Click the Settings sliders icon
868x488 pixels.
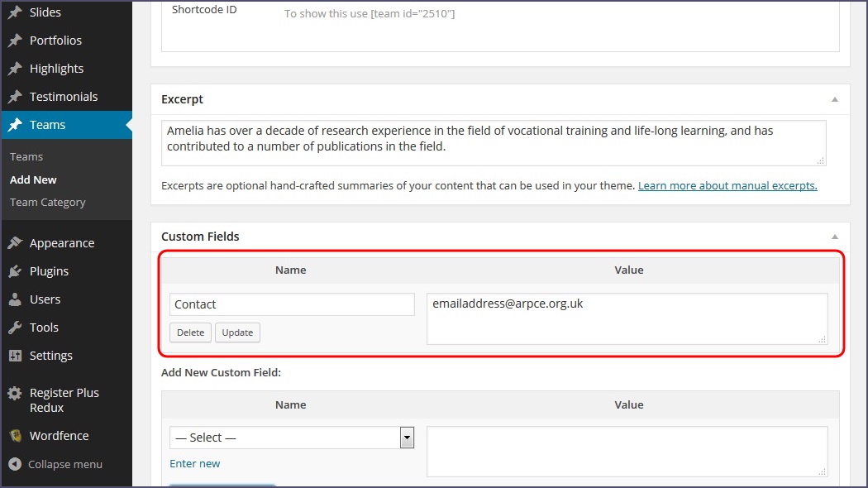point(15,356)
